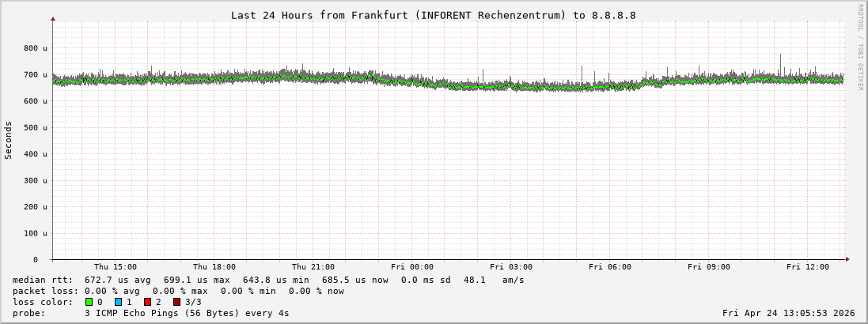Click the blue loss color swatch for 1

coord(118,302)
